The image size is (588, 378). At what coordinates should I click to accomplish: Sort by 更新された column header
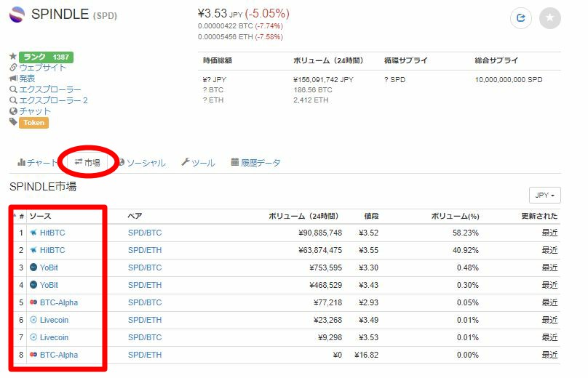(539, 216)
